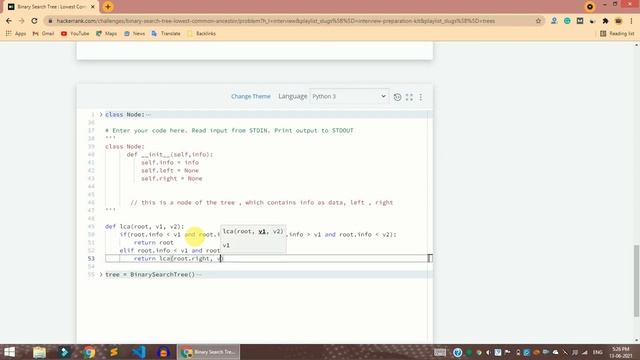Expand the folded class Node block
The width and height of the screenshot is (640, 360).
[101, 115]
